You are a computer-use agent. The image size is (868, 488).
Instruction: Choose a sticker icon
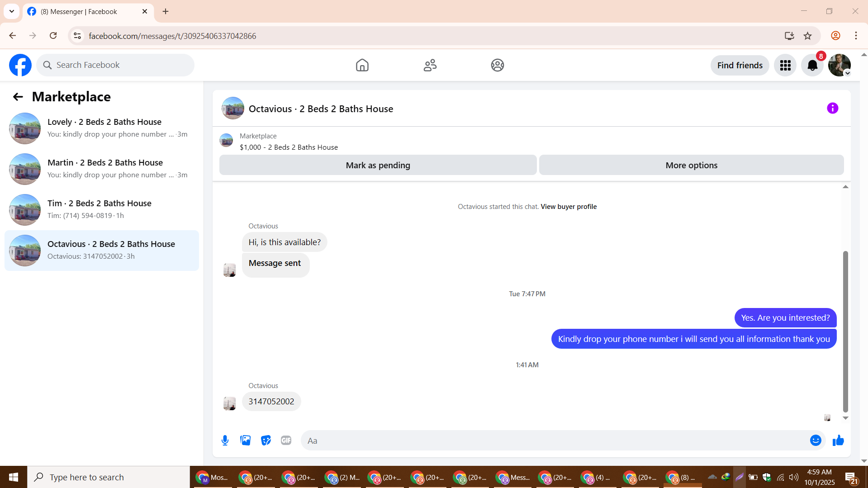point(266,441)
